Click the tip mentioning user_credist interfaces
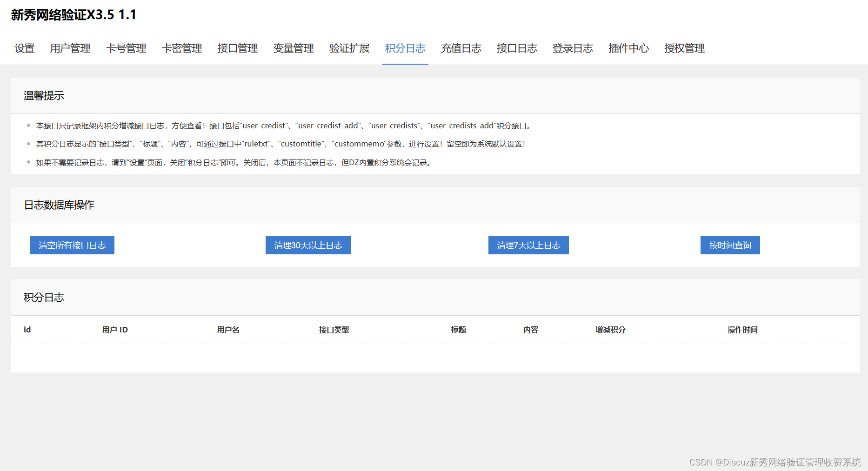Viewport: 868px width, 471px height. [x=284, y=126]
